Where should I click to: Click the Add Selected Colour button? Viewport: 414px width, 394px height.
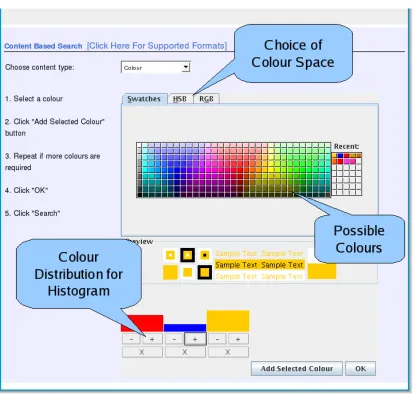point(297,369)
